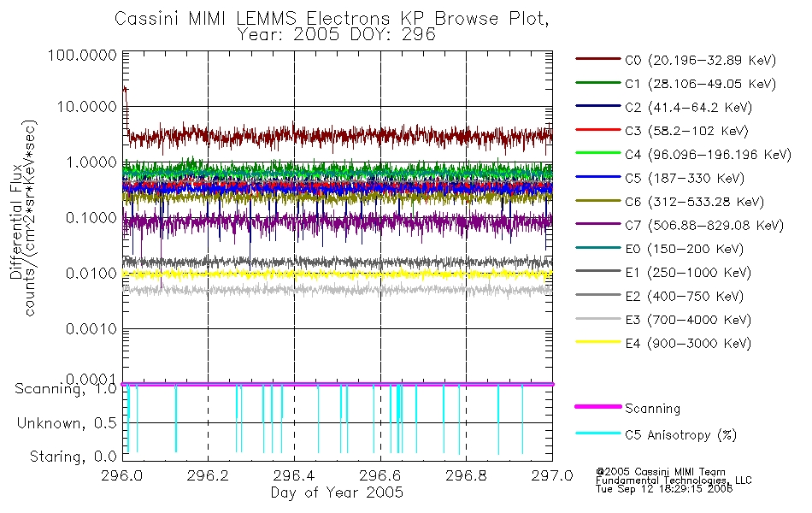Click the 0.1000 y-axis tick label
The width and height of the screenshot is (812, 513).
91,218
